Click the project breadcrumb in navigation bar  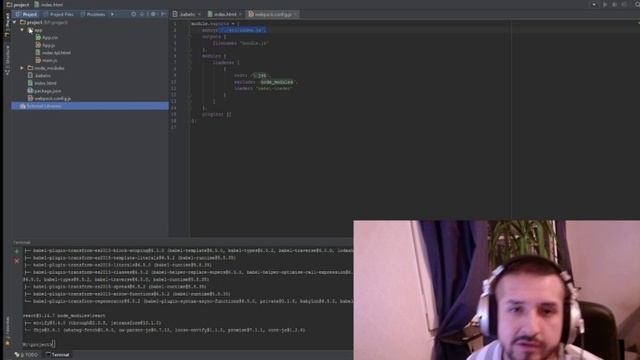pyautogui.click(x=18, y=4)
